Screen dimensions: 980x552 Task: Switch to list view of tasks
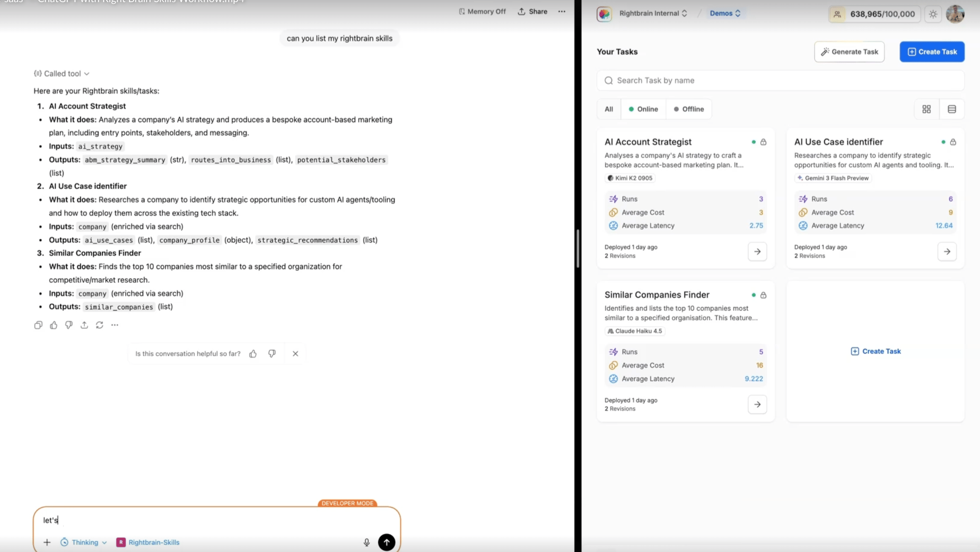[952, 109]
